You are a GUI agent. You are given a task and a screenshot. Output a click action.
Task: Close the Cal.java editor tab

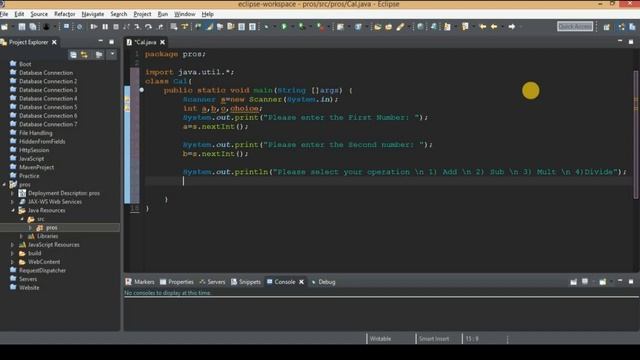[162, 42]
